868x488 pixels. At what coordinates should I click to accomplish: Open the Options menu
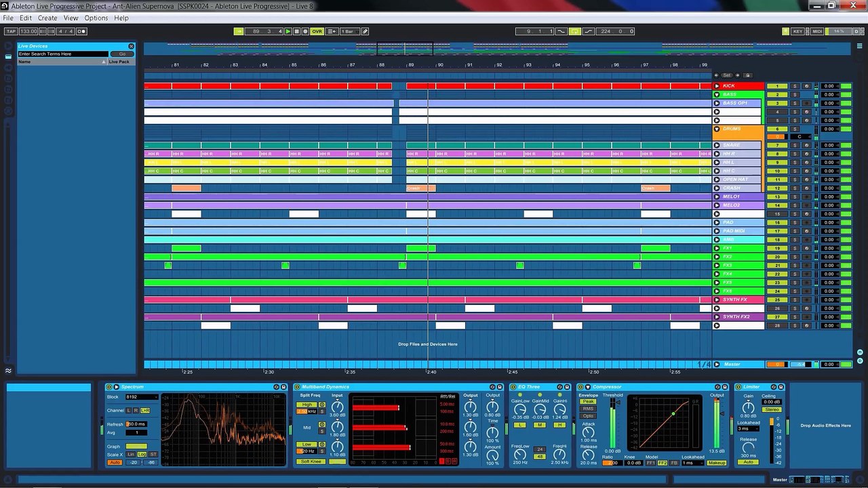[x=96, y=18]
